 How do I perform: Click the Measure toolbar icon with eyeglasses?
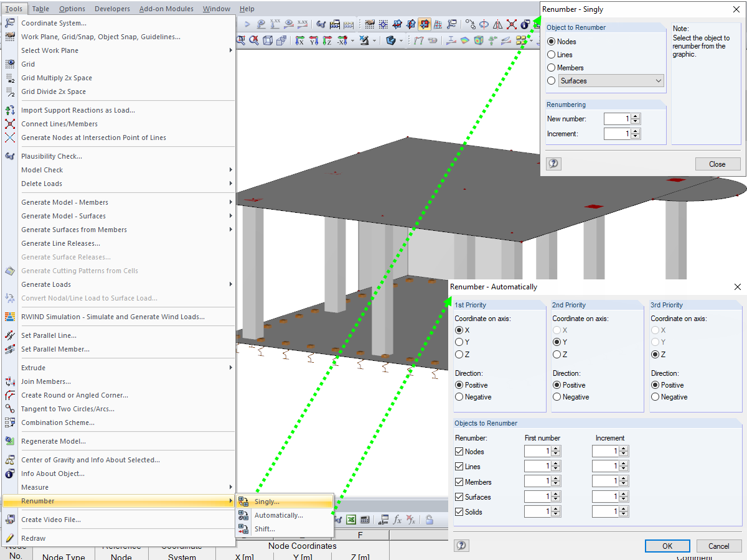pos(321,24)
